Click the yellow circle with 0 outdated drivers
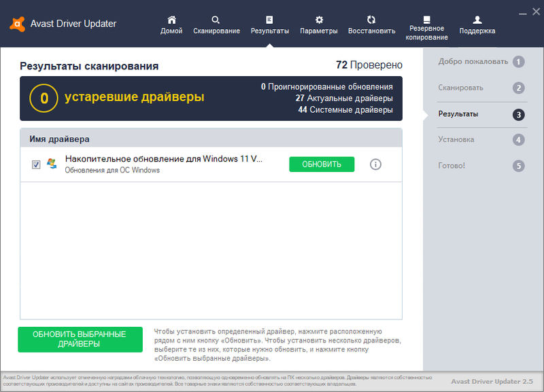Viewport: 544px width, 392px height. 44,98
